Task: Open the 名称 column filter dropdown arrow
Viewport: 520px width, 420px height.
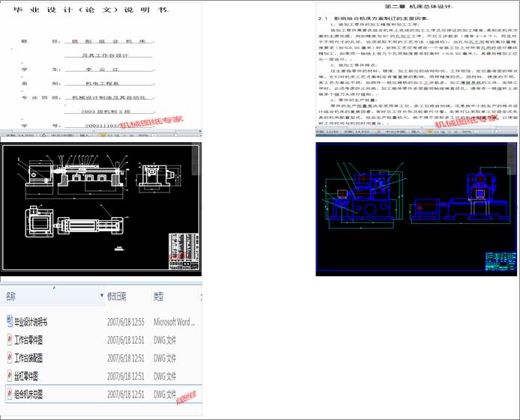Action: tap(101, 295)
